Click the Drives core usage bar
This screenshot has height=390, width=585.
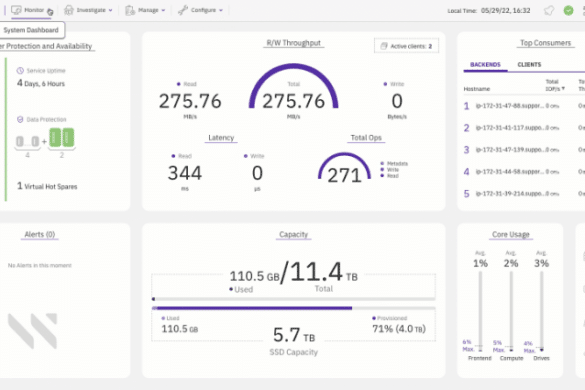541,311
